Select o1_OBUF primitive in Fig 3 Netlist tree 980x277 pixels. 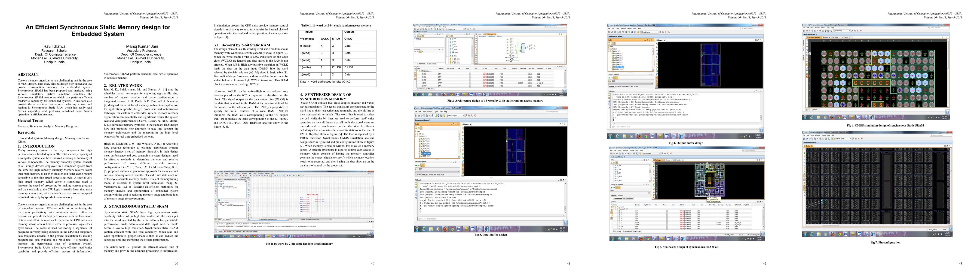425,154
